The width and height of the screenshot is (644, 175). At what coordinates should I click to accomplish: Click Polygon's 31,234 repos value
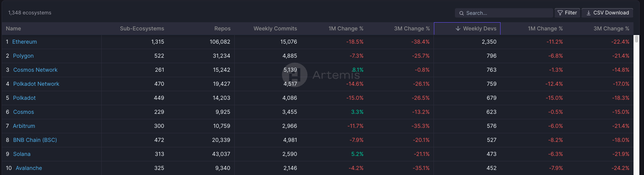point(221,56)
